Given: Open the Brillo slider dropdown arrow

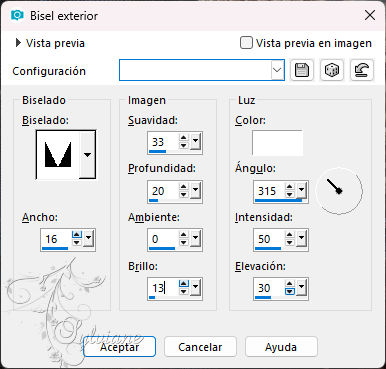Looking at the screenshot, I should (x=195, y=287).
